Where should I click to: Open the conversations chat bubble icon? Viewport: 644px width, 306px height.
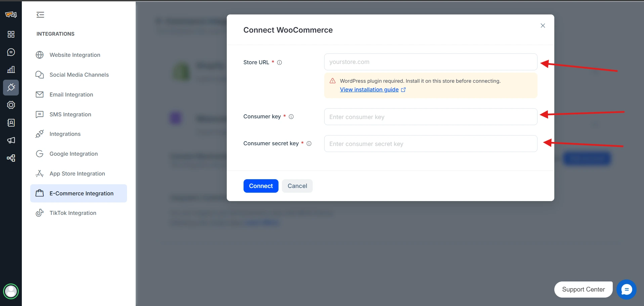(11, 52)
